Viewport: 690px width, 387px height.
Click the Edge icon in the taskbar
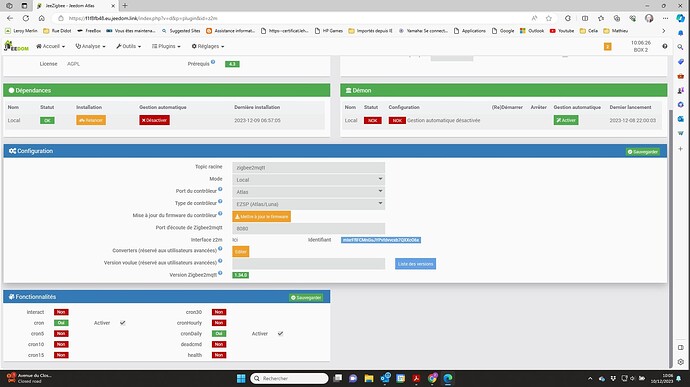pyautogui.click(x=448, y=378)
